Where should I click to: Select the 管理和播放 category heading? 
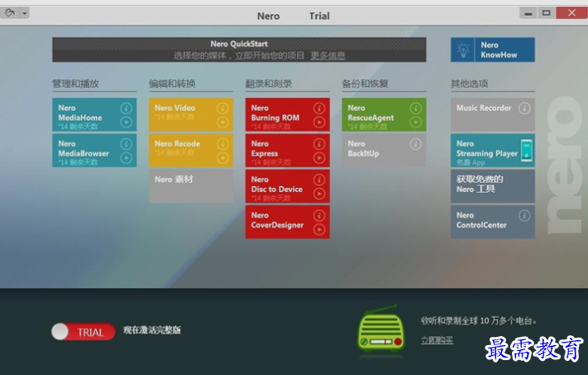pyautogui.click(x=75, y=84)
